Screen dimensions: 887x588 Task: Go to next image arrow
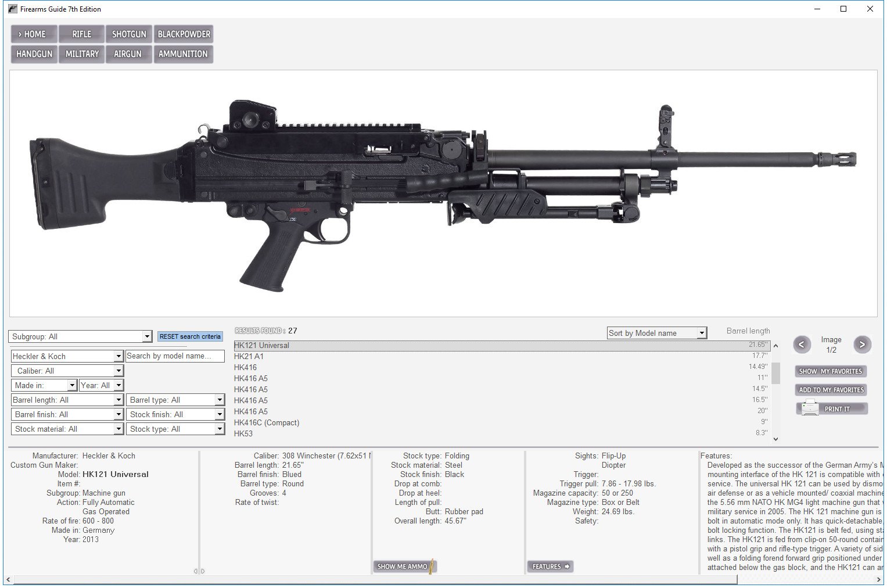click(862, 345)
